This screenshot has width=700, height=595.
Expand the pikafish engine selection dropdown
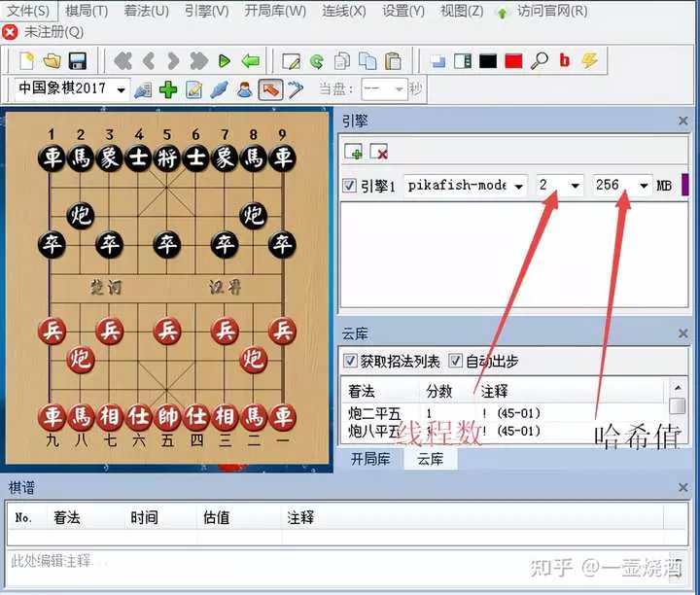[519, 186]
